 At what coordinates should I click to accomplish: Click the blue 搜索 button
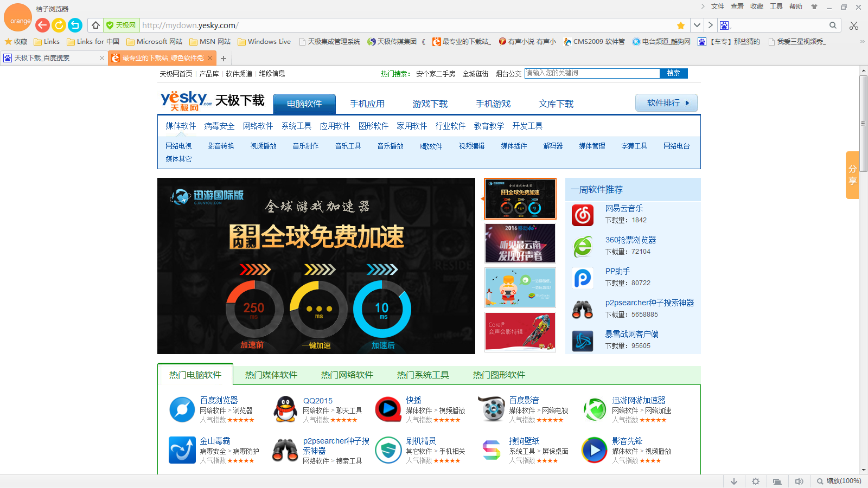pyautogui.click(x=674, y=73)
